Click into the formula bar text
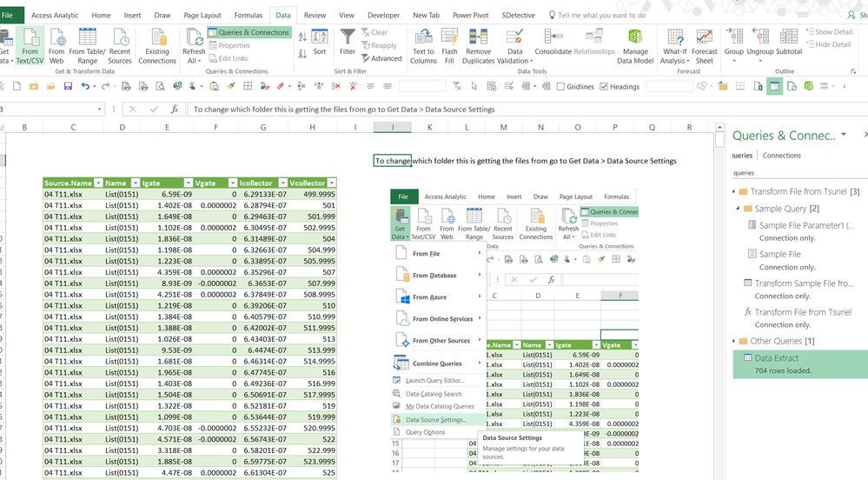Screen dimensions: 868x480 coord(344,110)
